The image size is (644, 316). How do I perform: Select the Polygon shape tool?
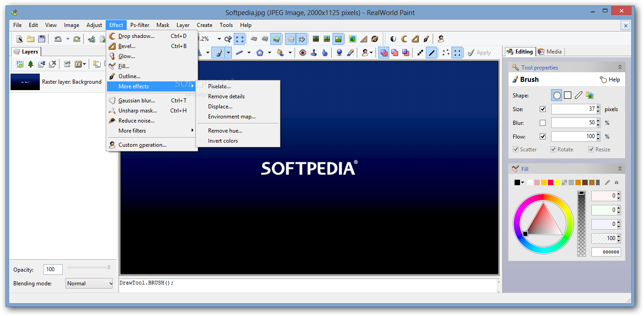pyautogui.click(x=260, y=53)
